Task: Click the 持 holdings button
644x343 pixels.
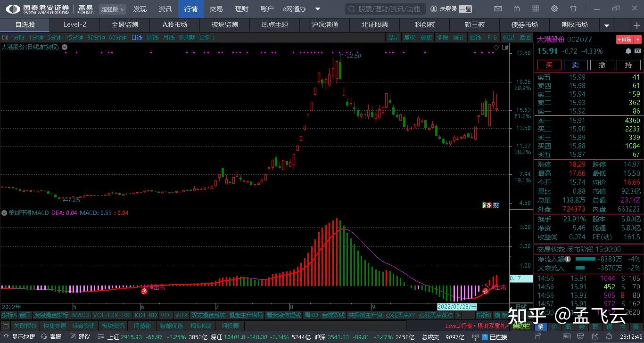Action: click(x=628, y=65)
